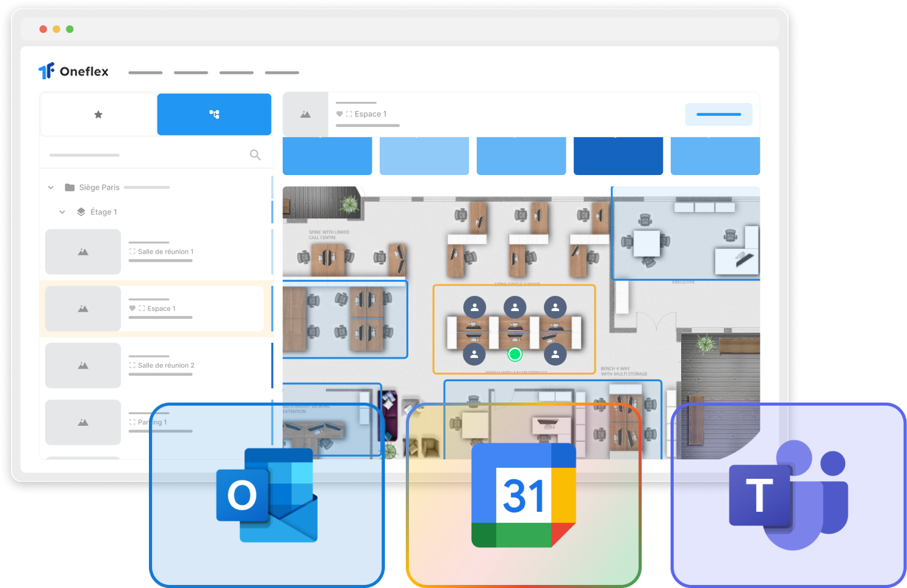The width and height of the screenshot is (907, 588).
Task: Open Salle de réunion 1 entry
Action: (x=156, y=252)
